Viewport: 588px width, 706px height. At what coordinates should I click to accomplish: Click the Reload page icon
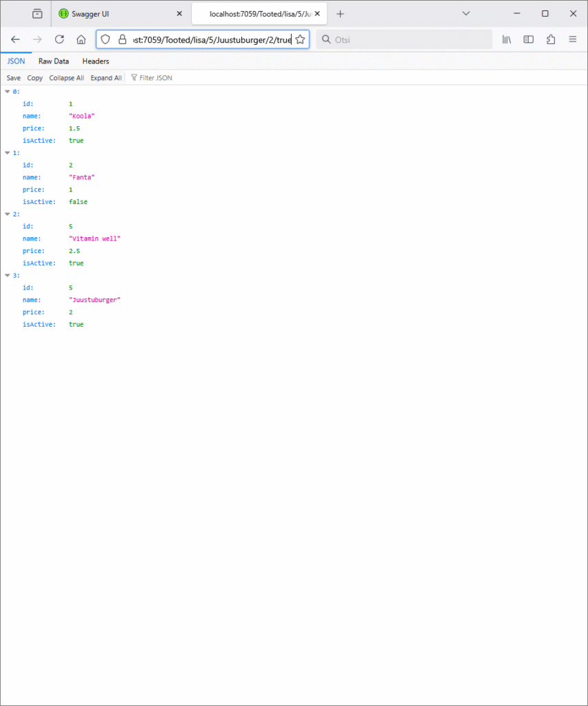[59, 39]
